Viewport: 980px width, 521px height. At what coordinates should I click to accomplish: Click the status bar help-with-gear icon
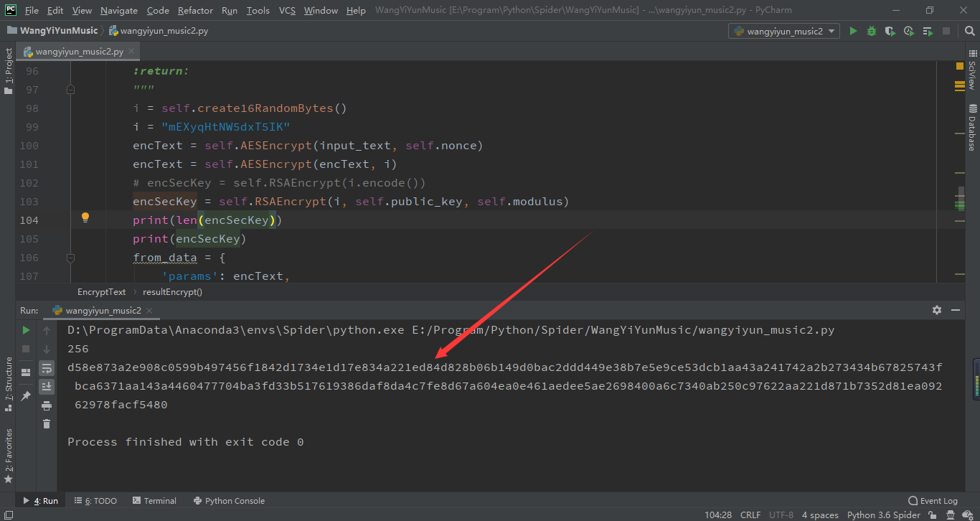(x=969, y=515)
